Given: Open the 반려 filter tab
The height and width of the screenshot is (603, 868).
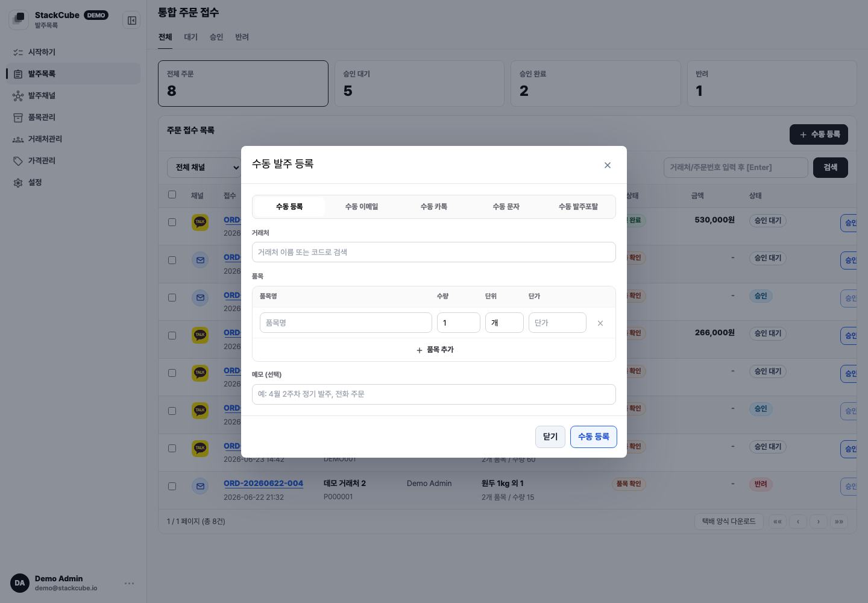Looking at the screenshot, I should coord(242,37).
